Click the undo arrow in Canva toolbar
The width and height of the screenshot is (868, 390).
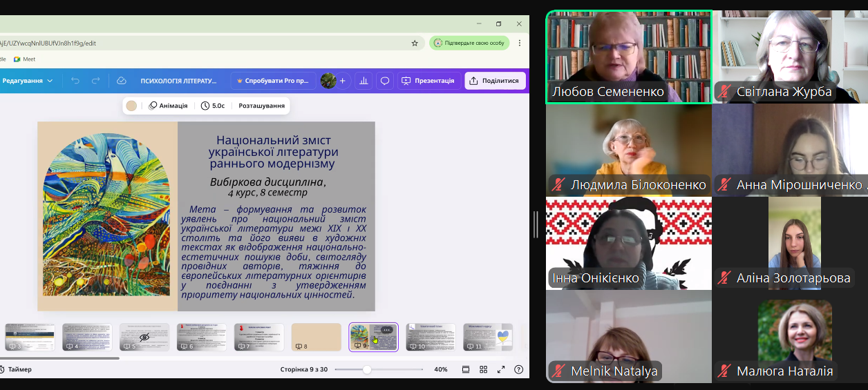75,81
